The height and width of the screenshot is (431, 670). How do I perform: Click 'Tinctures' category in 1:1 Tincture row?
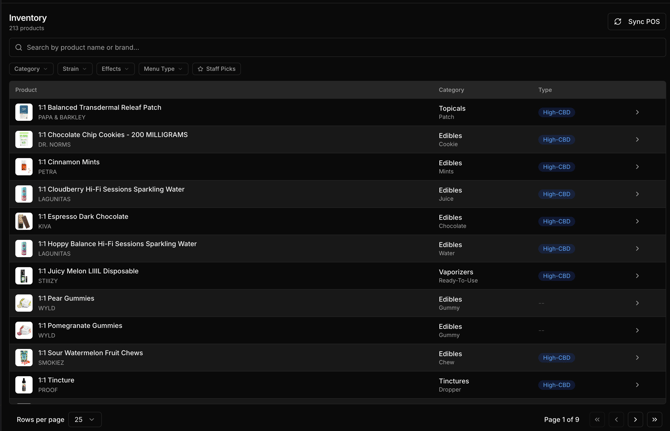click(454, 381)
